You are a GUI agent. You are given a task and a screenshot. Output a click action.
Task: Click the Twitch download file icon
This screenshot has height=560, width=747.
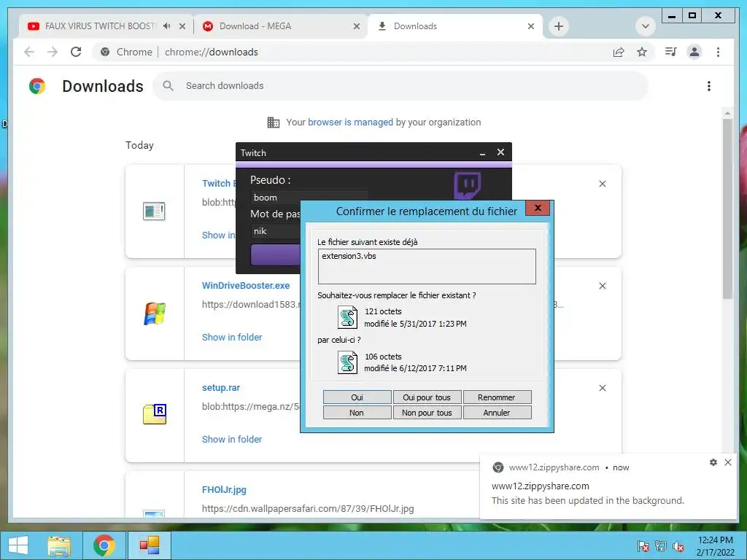[x=154, y=211]
